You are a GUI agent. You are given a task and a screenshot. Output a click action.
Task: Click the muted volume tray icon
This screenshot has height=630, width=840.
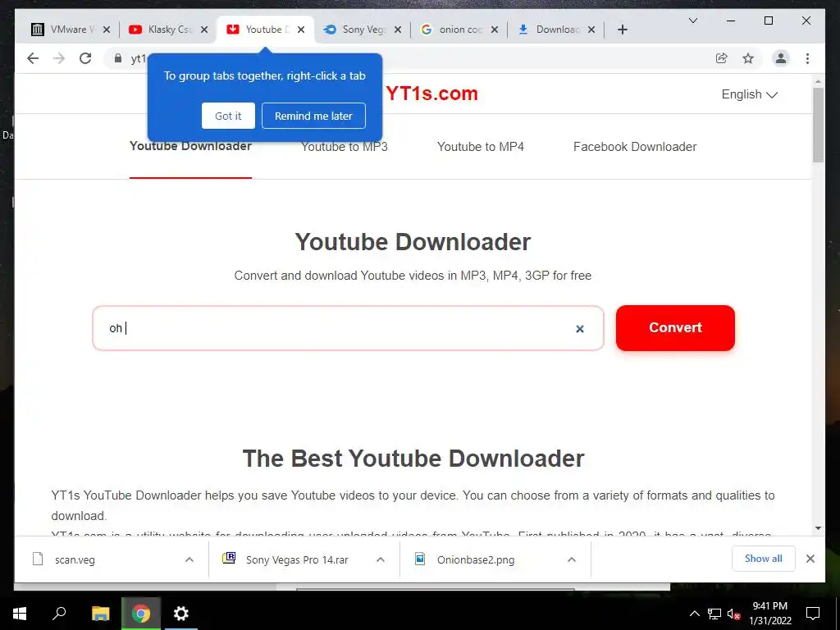pyautogui.click(x=733, y=614)
